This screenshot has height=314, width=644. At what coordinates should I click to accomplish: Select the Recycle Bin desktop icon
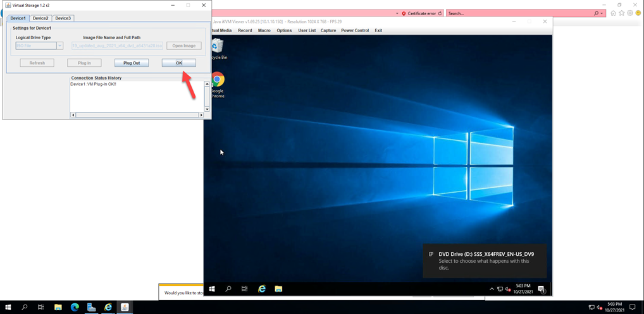pos(218,47)
